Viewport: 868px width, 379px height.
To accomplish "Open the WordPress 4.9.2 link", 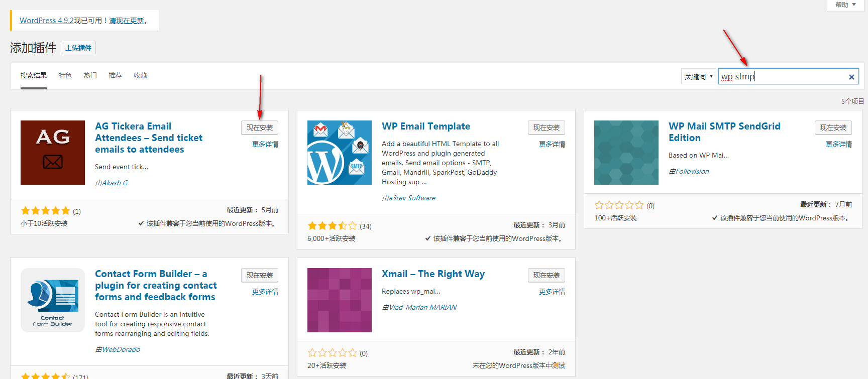I will tap(47, 21).
